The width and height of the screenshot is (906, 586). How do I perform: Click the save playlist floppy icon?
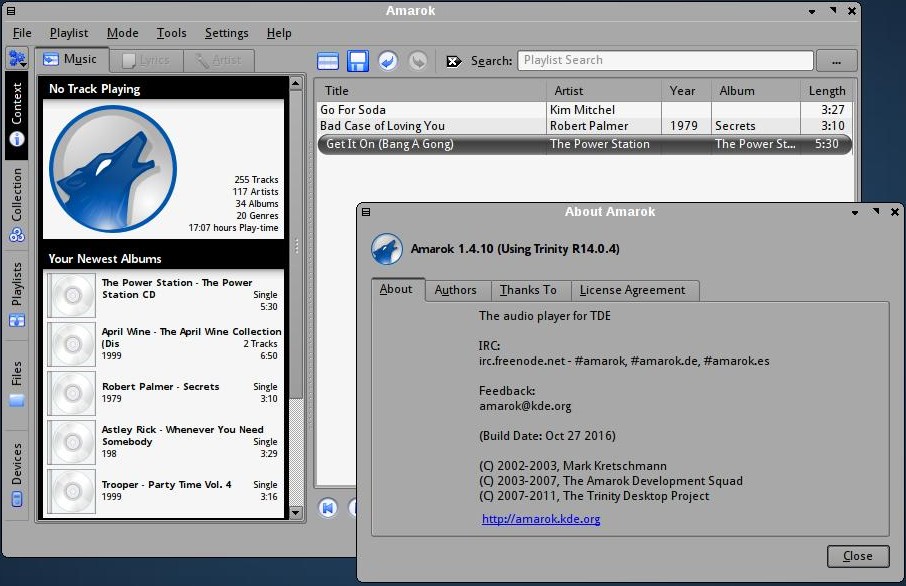(358, 61)
